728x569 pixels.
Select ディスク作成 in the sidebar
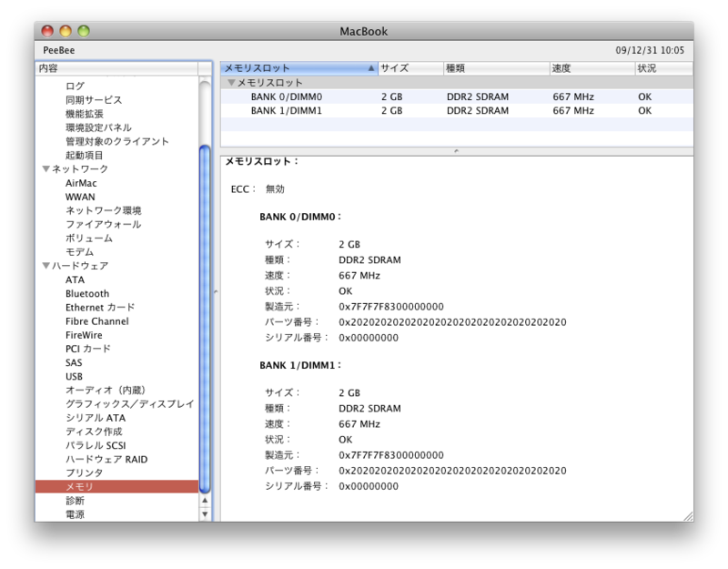(94, 432)
